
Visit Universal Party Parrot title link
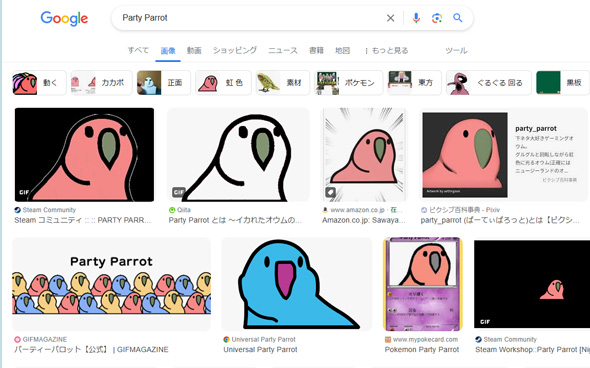(260, 350)
